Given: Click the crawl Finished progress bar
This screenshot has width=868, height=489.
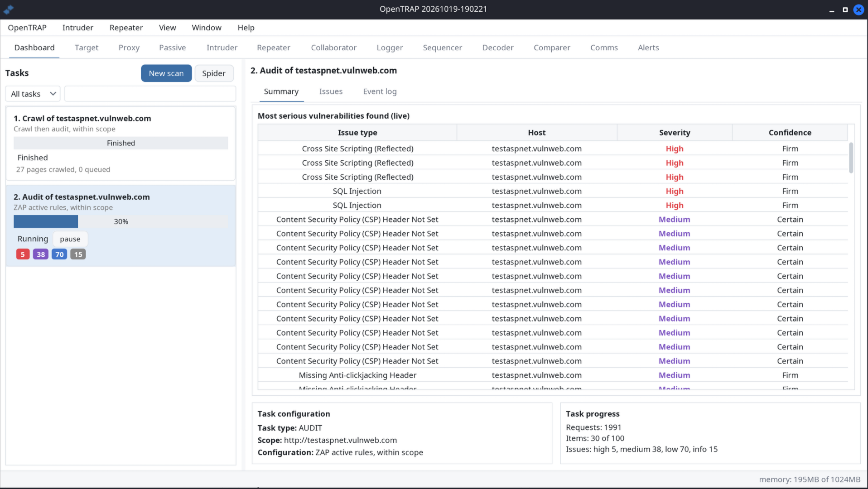Looking at the screenshot, I should [x=121, y=143].
